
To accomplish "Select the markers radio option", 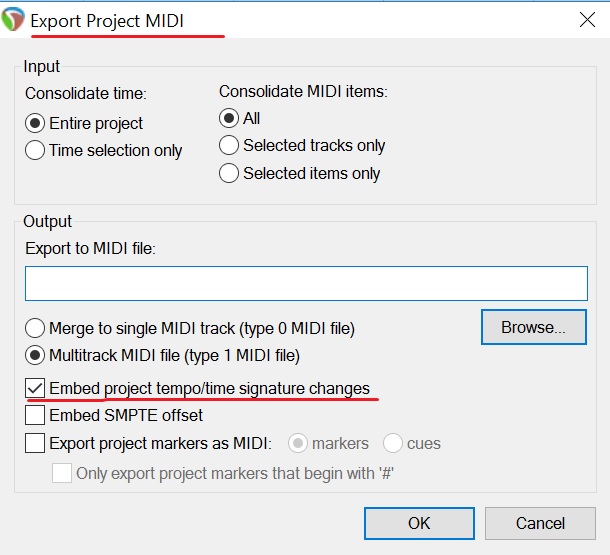I will [298, 443].
